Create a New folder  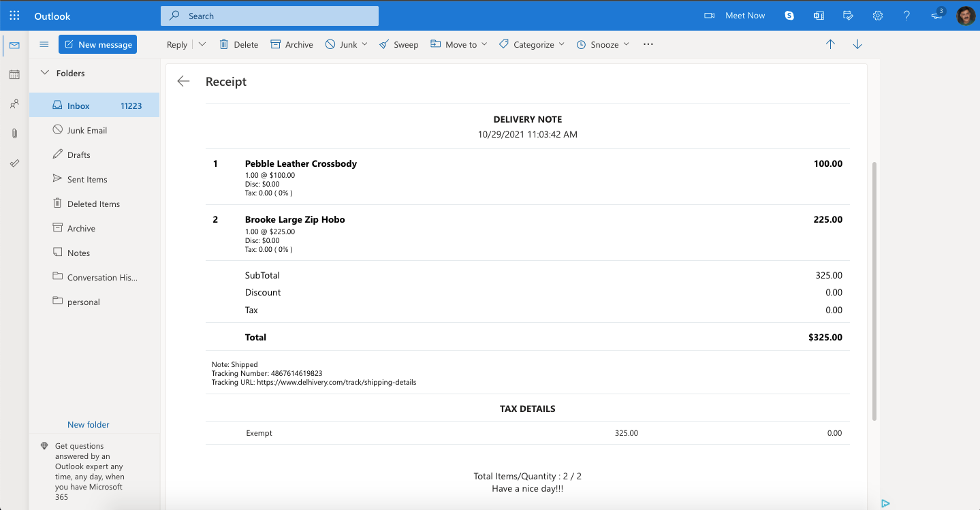pyautogui.click(x=88, y=424)
